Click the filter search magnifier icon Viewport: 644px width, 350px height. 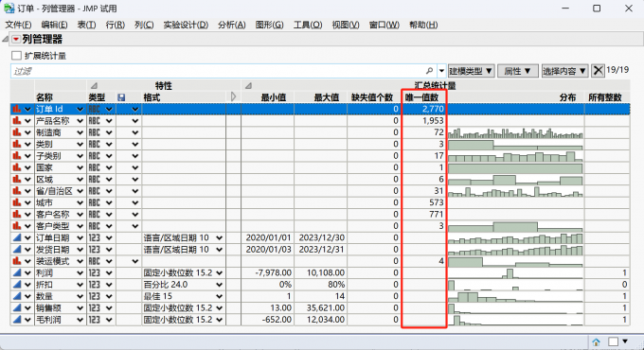(x=429, y=71)
